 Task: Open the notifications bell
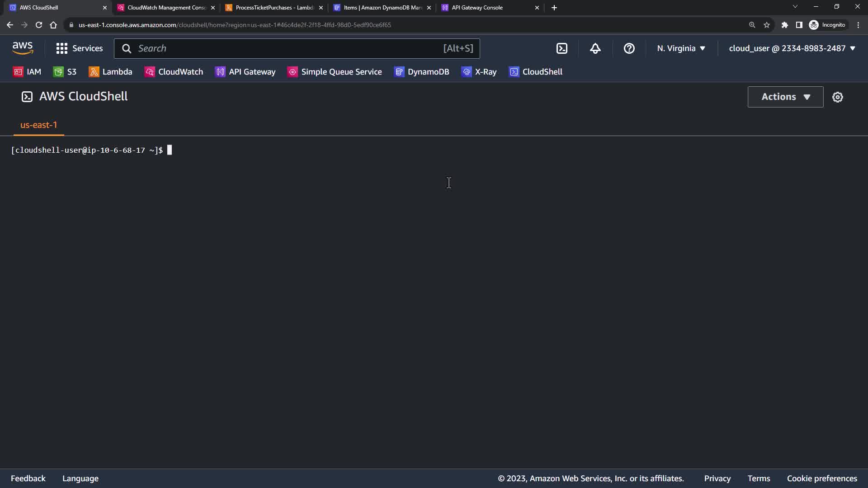point(595,48)
